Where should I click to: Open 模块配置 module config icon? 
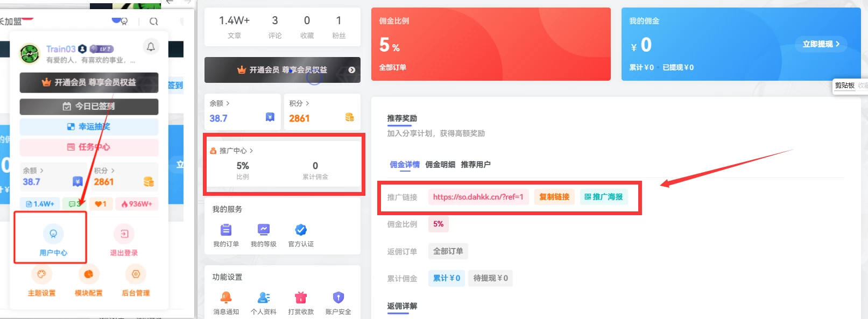pyautogui.click(x=89, y=274)
